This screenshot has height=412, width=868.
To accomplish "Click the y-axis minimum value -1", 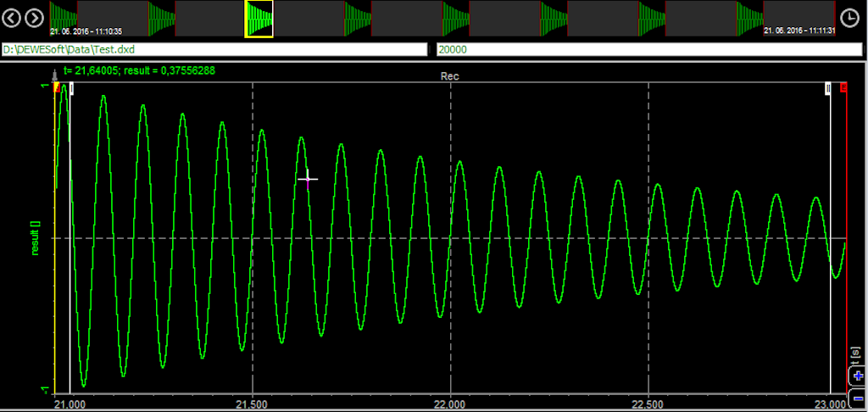I will click(47, 390).
